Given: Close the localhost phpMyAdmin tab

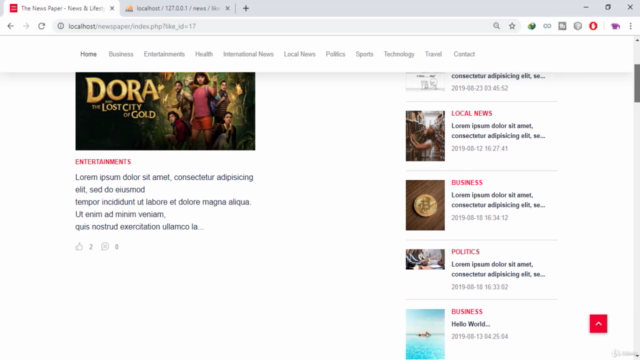Looking at the screenshot, I should [x=227, y=8].
